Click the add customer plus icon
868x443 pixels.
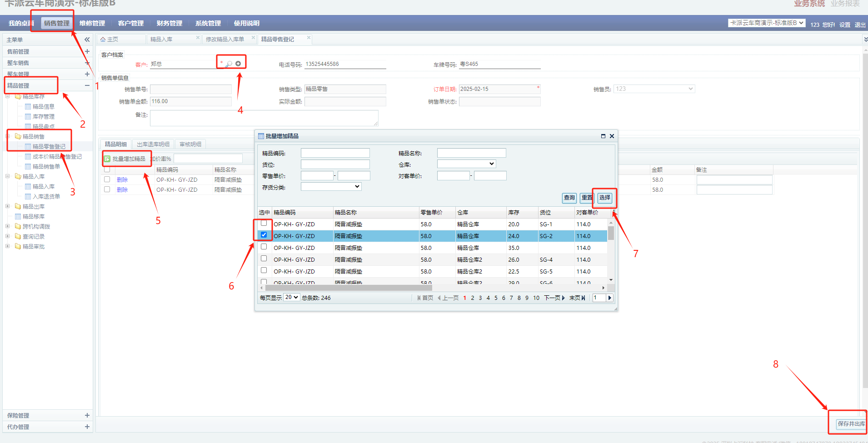[238, 64]
